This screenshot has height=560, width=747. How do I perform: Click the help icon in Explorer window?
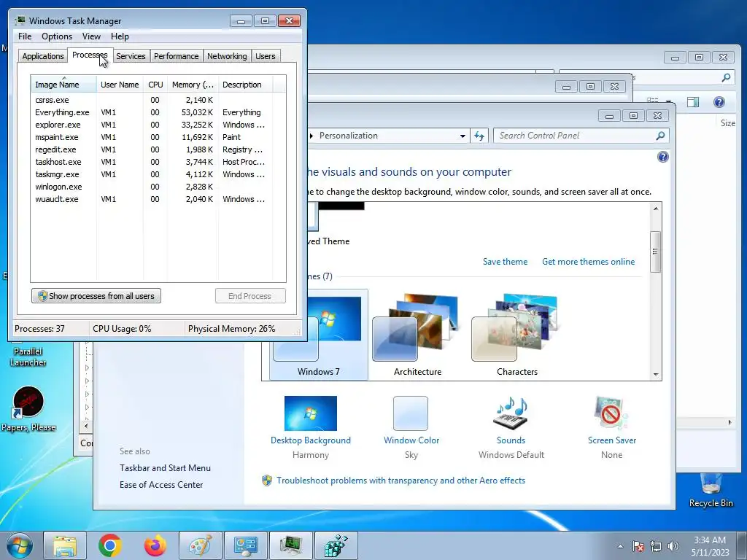point(719,102)
